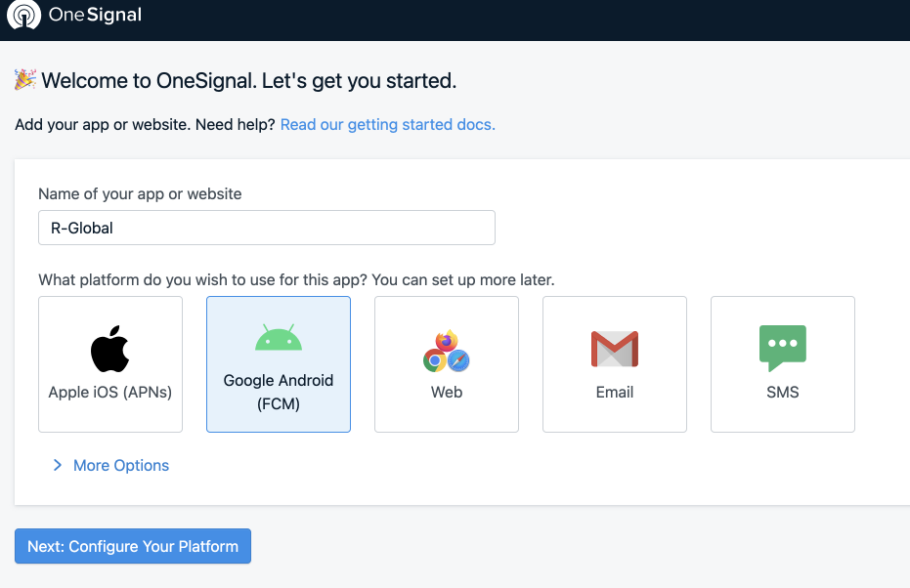Pick the SMS platform card
Screen dimensions: 910x588
coord(783,364)
